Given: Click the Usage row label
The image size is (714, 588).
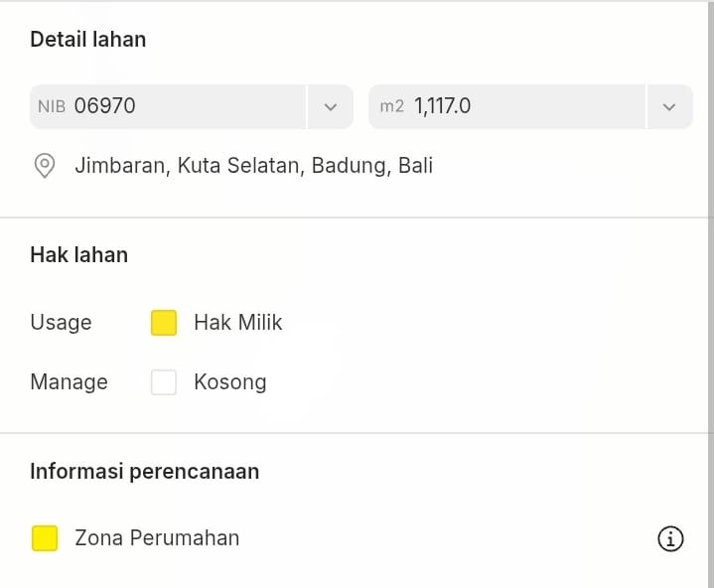Looking at the screenshot, I should point(61,323).
